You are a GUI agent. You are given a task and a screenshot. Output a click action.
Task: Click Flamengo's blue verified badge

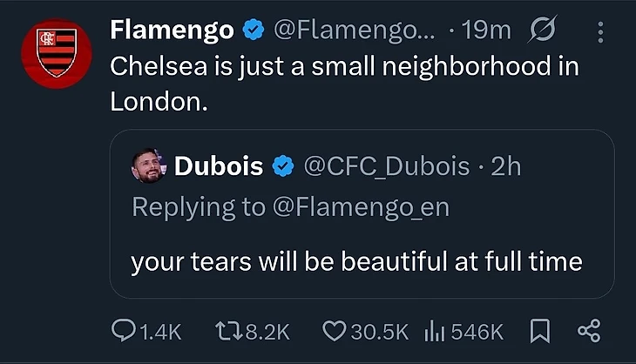click(x=253, y=30)
